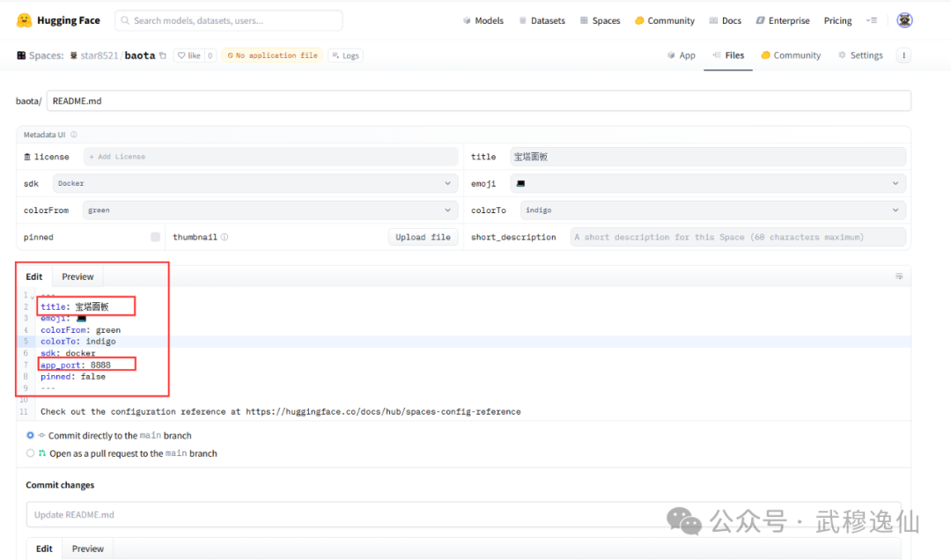Click the thumbnail info icon
The height and width of the screenshot is (560, 951).
225,237
